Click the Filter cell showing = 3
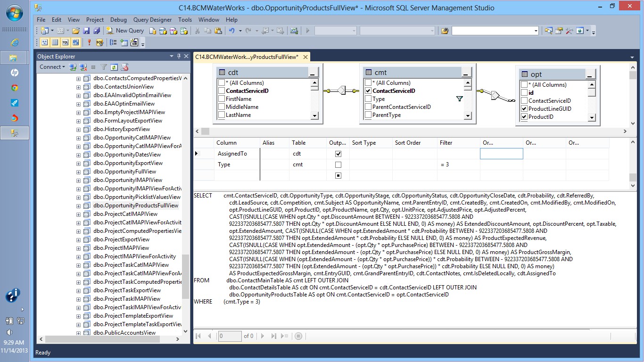This screenshot has height=362, width=644. [x=458, y=165]
